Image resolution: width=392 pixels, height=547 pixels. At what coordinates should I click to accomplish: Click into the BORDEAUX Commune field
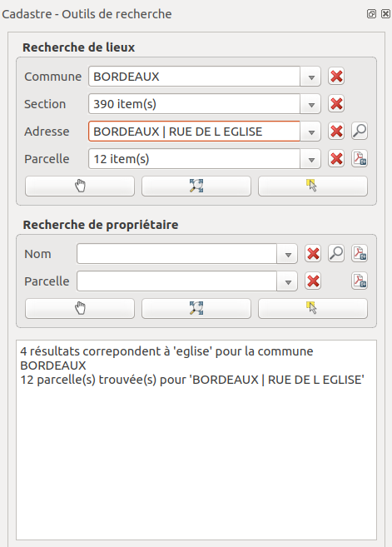(194, 77)
